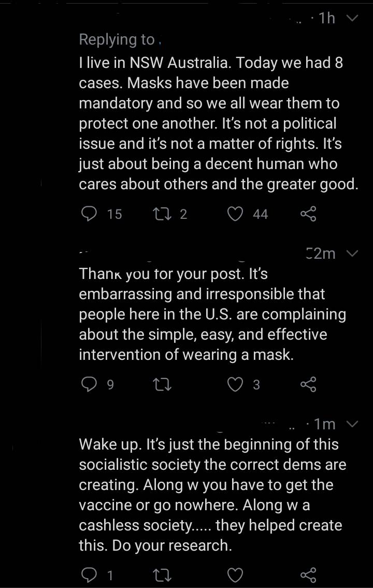Like the 'Wake up' tweet
Viewport: 373px width, 588px height.
[236, 575]
